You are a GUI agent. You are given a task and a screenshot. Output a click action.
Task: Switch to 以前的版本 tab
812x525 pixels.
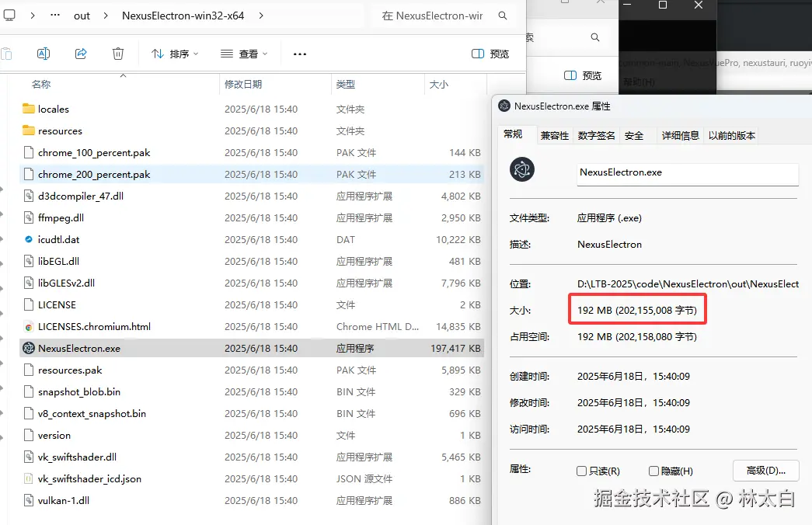[x=732, y=136]
